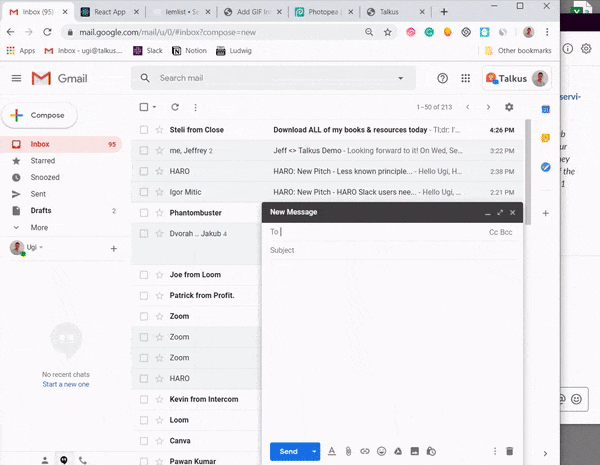Bookmark this page with star icon
600x465 pixels.
tap(388, 33)
